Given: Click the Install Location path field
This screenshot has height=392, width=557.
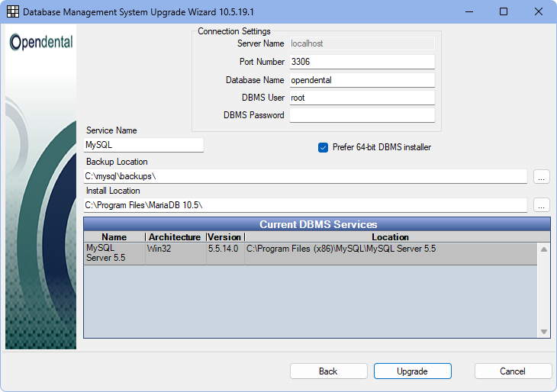Looking at the screenshot, I should 305,205.
